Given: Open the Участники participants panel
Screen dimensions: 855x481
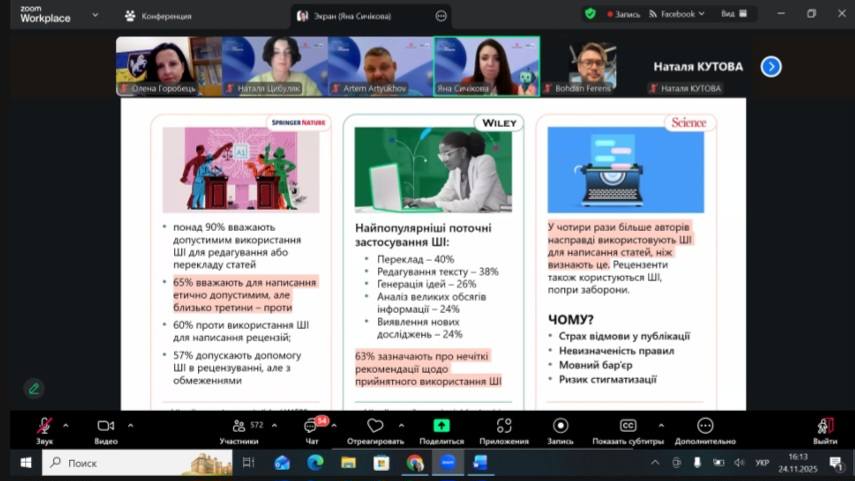Looking at the screenshot, I should (239, 426).
